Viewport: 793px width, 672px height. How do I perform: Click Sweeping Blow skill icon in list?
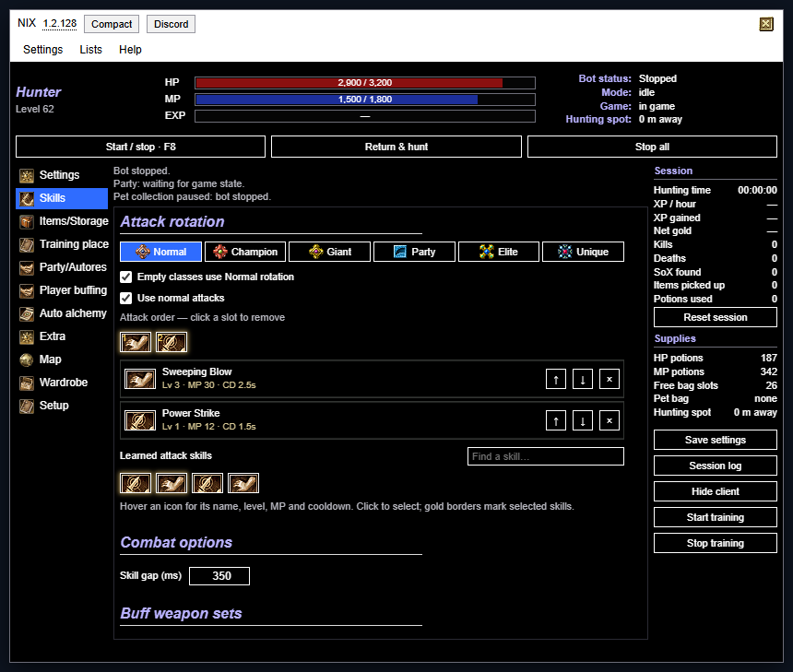(140, 379)
